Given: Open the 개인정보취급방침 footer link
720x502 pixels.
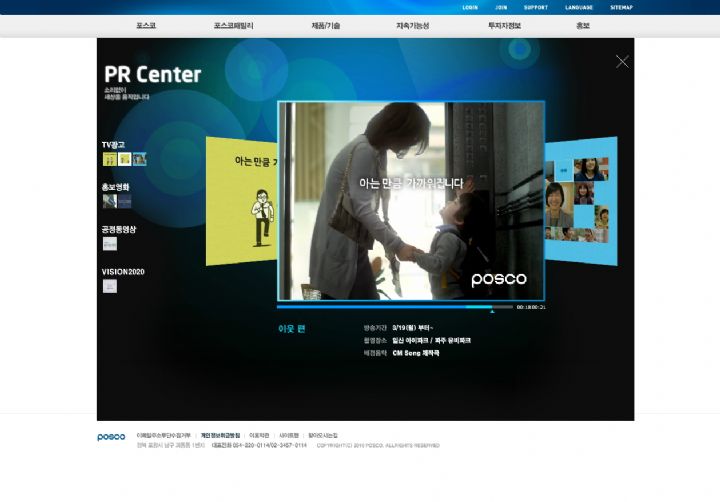Looking at the screenshot, I should pos(220,435).
